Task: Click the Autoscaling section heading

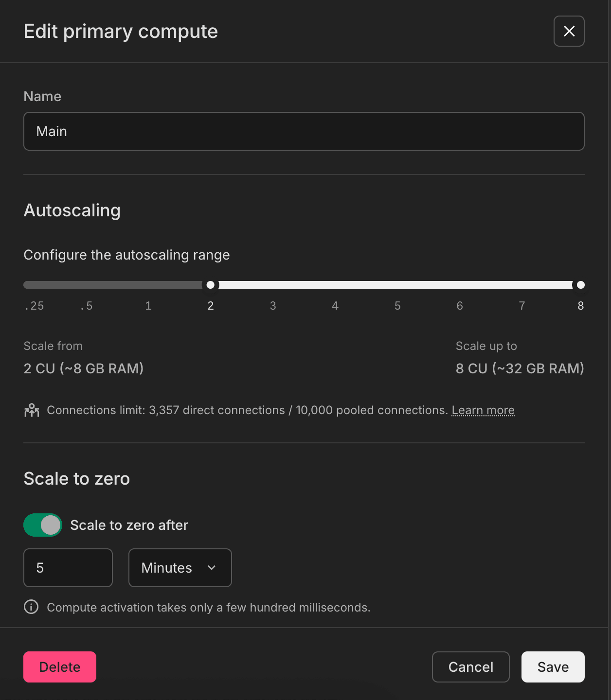Action: click(x=72, y=210)
